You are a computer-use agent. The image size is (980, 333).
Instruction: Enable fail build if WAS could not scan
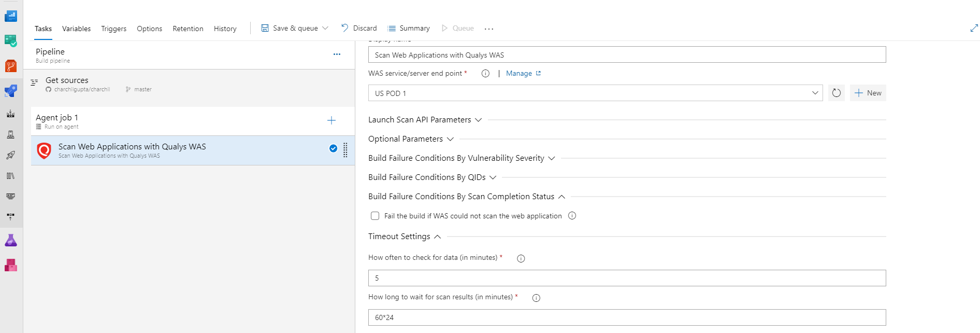pos(375,216)
